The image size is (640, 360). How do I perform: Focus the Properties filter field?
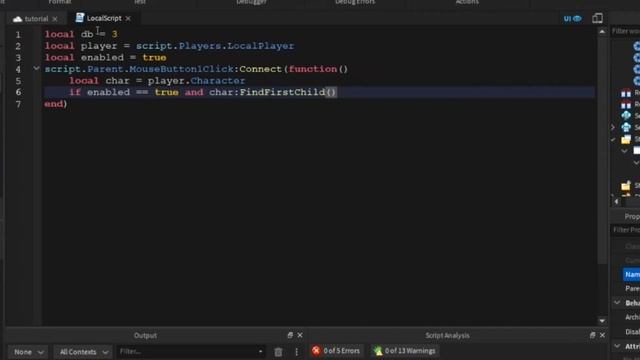[626, 230]
